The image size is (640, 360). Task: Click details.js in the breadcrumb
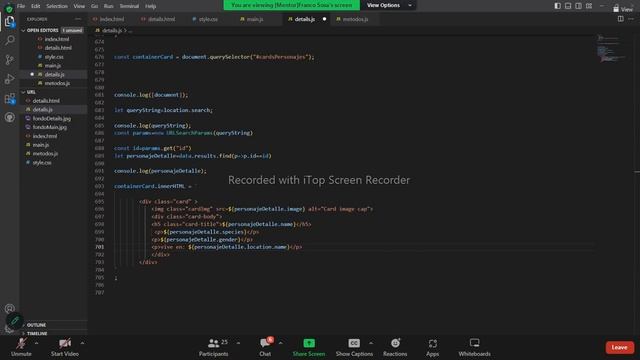point(112,31)
